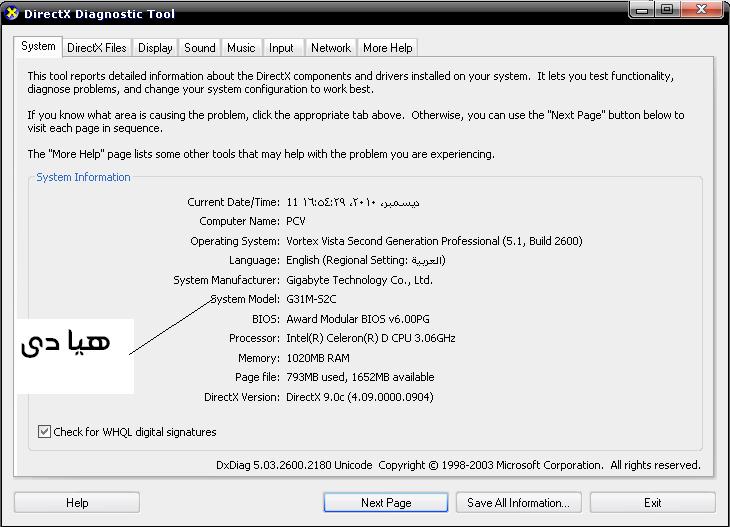The width and height of the screenshot is (730, 527).
Task: Click the 793MB used page file value
Action: 360,377
